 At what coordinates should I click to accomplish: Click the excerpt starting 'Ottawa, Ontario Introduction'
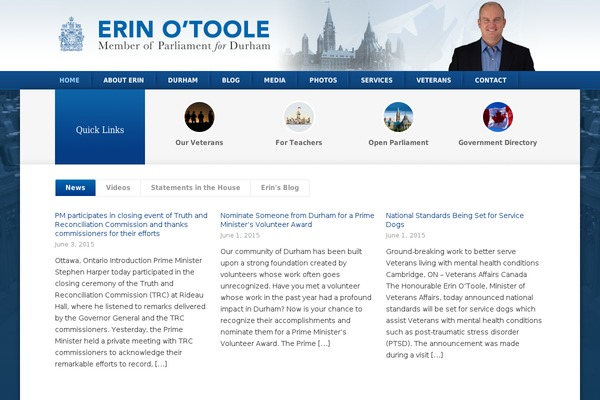pyautogui.click(x=130, y=312)
